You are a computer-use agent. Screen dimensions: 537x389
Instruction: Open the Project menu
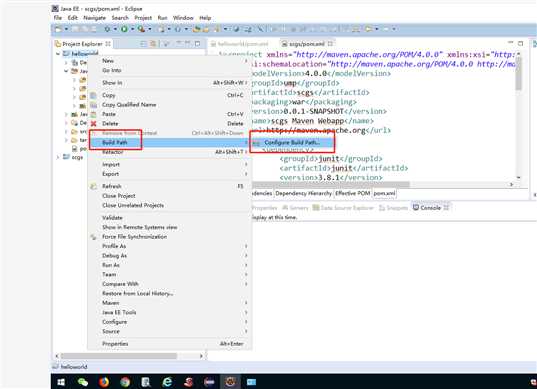(x=143, y=18)
